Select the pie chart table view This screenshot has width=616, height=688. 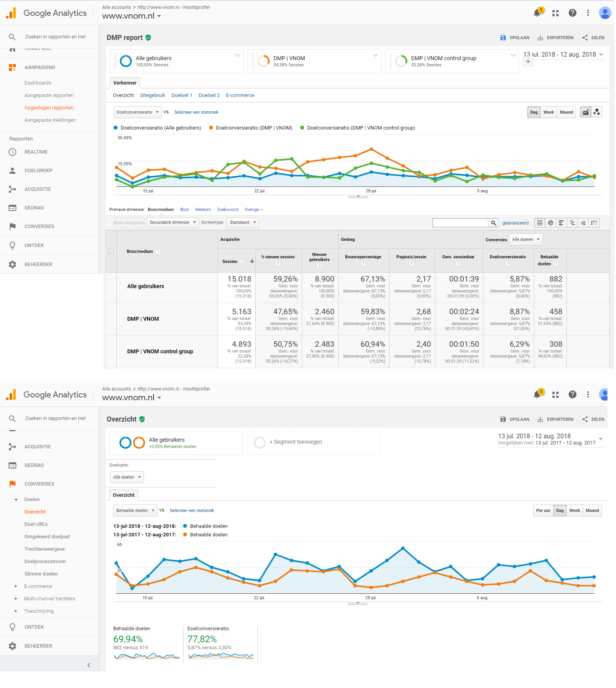pyautogui.click(x=550, y=223)
